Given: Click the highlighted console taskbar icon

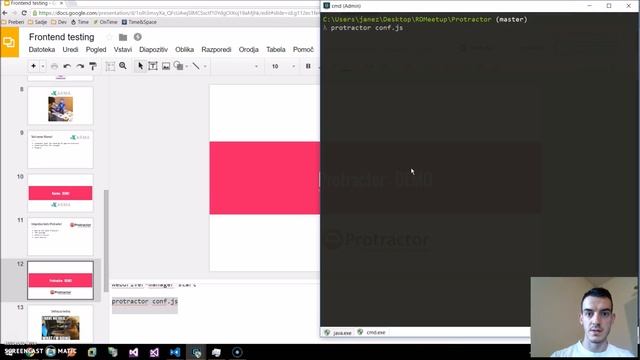Looking at the screenshot, I should click(196, 352).
